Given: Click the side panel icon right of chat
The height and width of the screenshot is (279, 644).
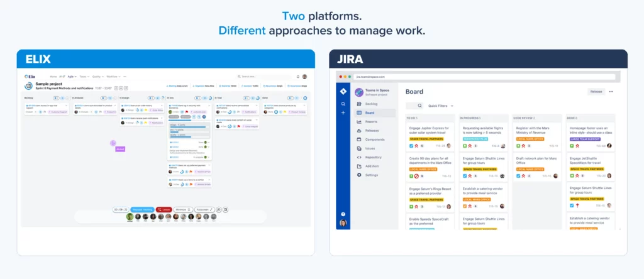Looking at the screenshot, I should click(x=226, y=209).
